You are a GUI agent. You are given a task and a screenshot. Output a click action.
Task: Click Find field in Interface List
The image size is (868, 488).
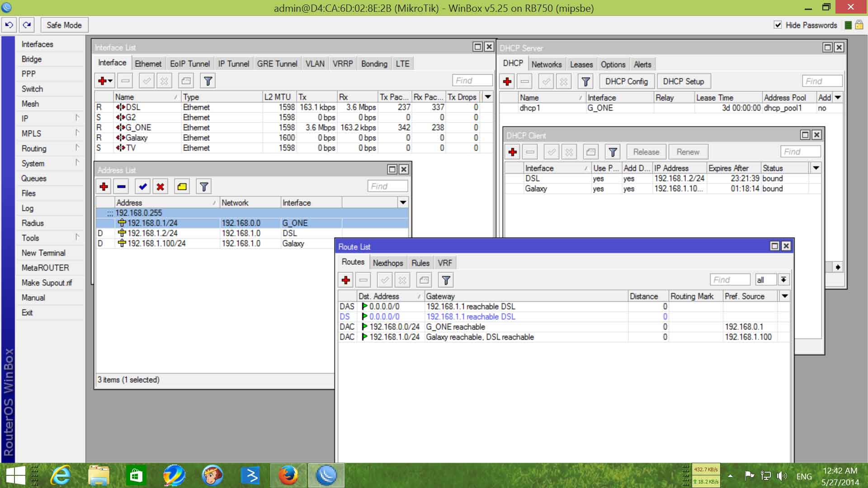pyautogui.click(x=472, y=80)
